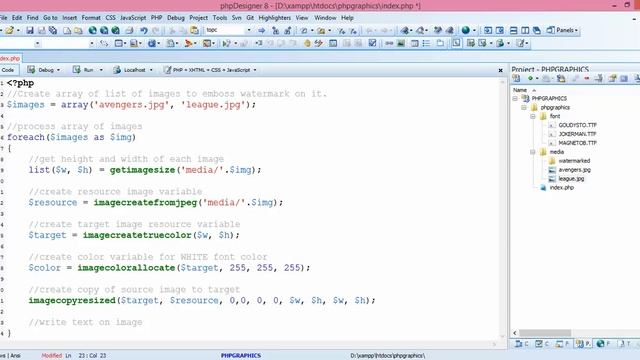The image size is (640, 360).
Task: Collapse the media folder node
Action: tap(533, 152)
